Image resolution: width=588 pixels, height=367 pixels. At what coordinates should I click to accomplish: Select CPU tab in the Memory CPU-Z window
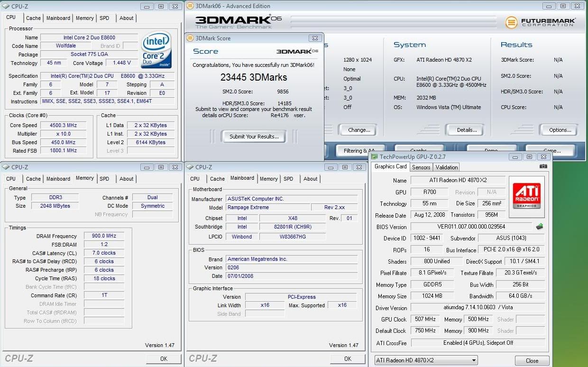(11, 179)
